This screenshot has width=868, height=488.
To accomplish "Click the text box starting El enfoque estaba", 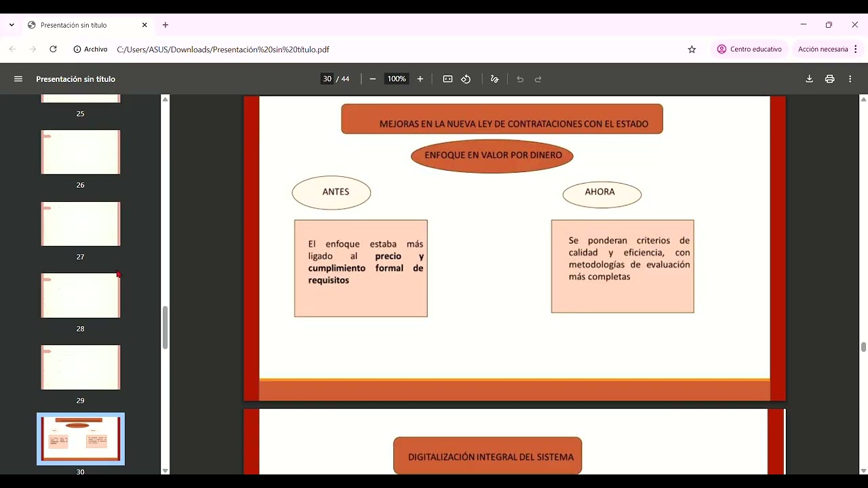I will point(361,268).
